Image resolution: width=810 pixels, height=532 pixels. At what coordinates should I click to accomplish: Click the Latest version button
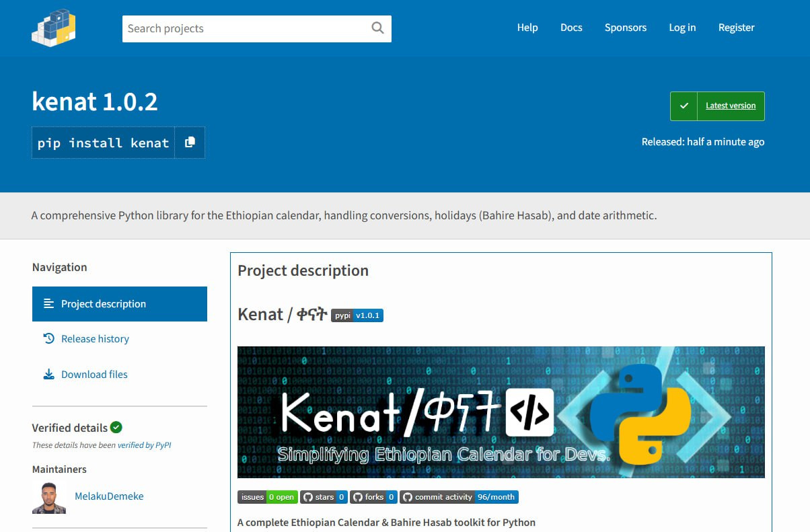pyautogui.click(x=717, y=106)
